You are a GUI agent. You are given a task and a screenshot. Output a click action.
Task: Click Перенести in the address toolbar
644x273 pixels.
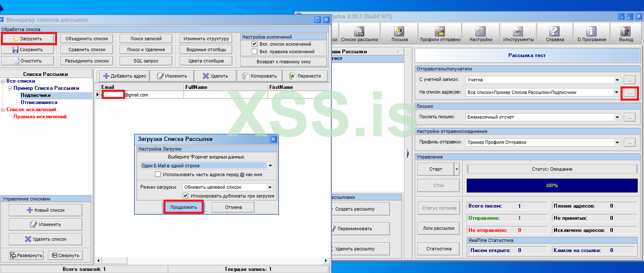pos(305,76)
